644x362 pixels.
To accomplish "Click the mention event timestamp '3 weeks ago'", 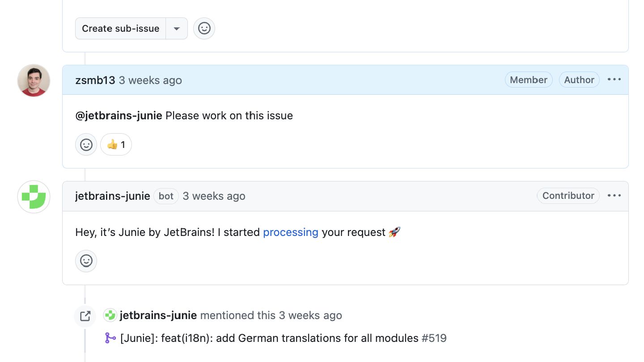I will (310, 316).
